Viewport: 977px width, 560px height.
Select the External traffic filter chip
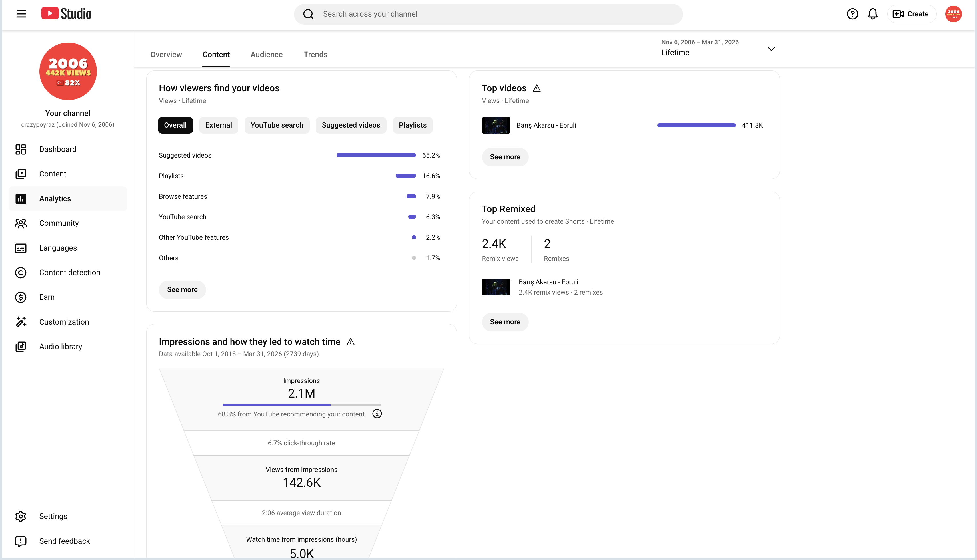coord(218,125)
